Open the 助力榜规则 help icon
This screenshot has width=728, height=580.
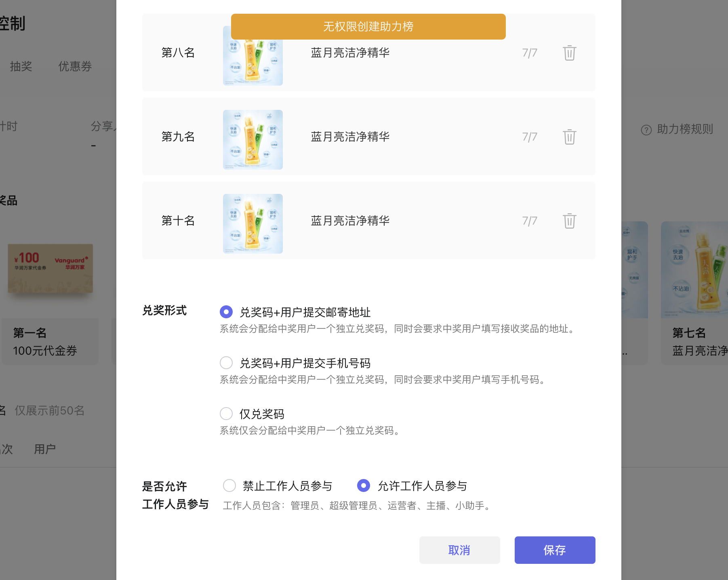pyautogui.click(x=646, y=130)
